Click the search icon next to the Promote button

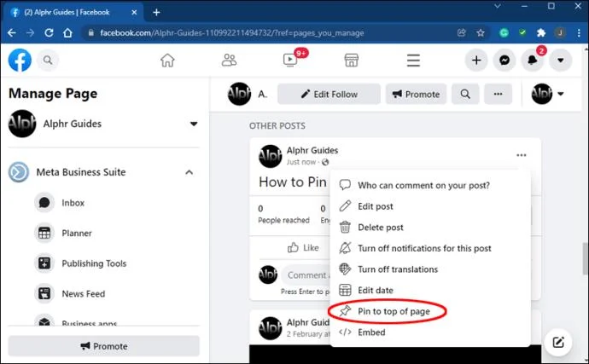tap(465, 94)
